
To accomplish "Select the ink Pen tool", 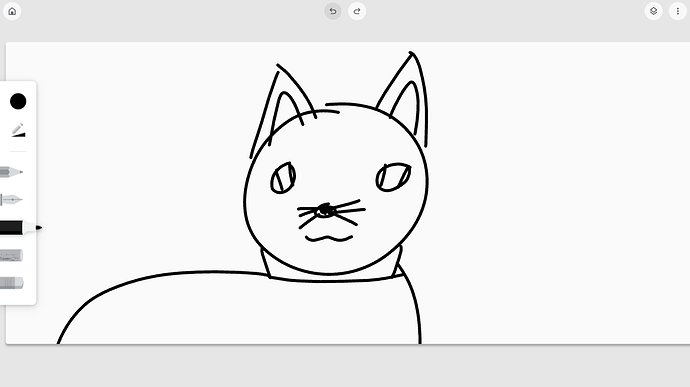I will (x=11, y=200).
